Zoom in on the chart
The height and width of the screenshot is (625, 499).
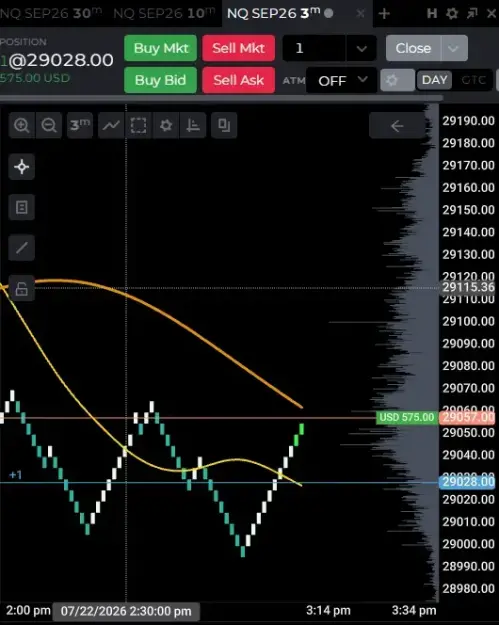[x=22, y=126]
